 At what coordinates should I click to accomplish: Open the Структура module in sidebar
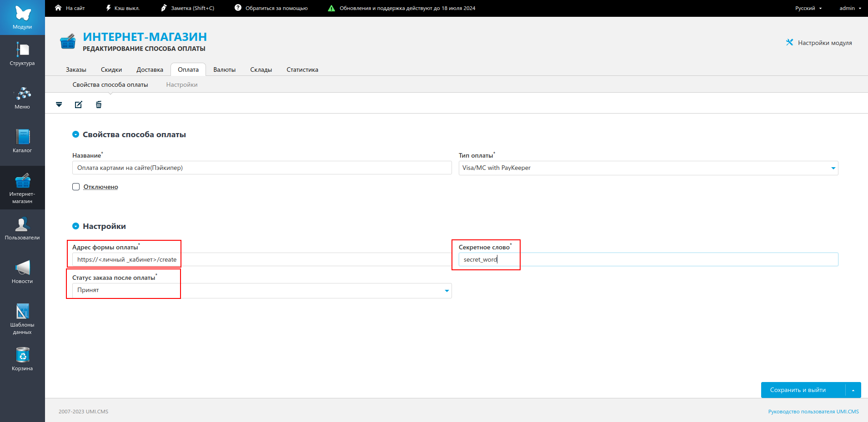(22, 54)
